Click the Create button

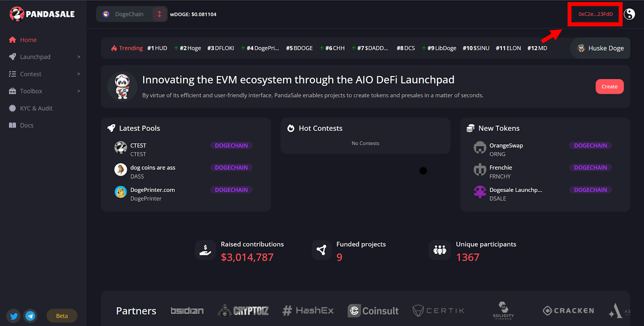609,86
